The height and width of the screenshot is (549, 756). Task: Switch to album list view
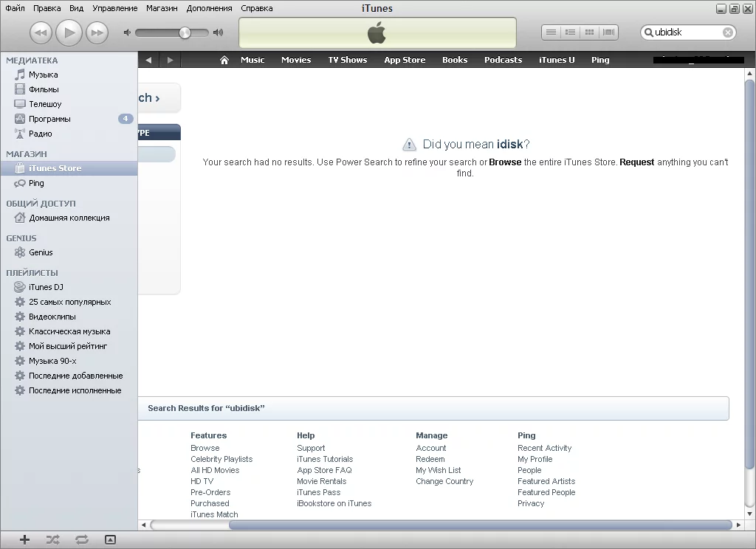coord(570,32)
